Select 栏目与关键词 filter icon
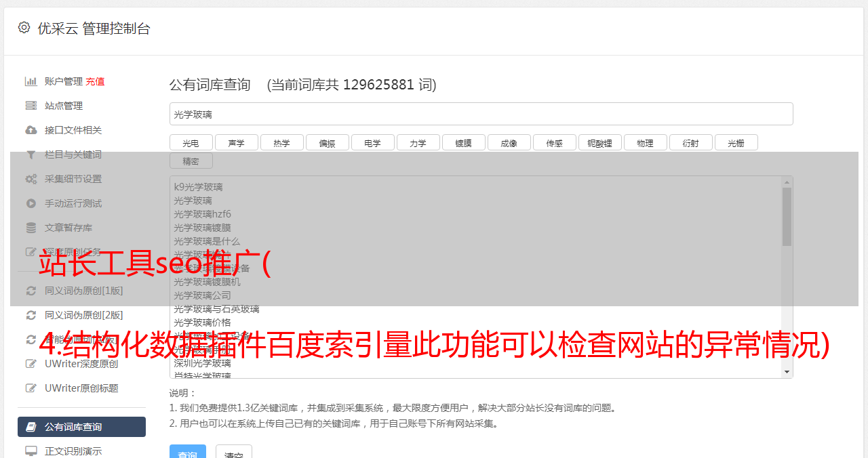The width and height of the screenshot is (868, 458). 31,154
